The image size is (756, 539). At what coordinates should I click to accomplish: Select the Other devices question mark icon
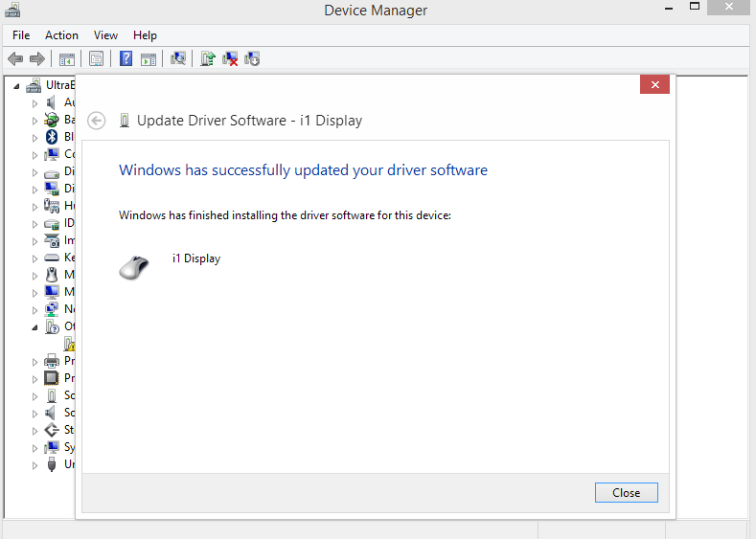pyautogui.click(x=52, y=326)
